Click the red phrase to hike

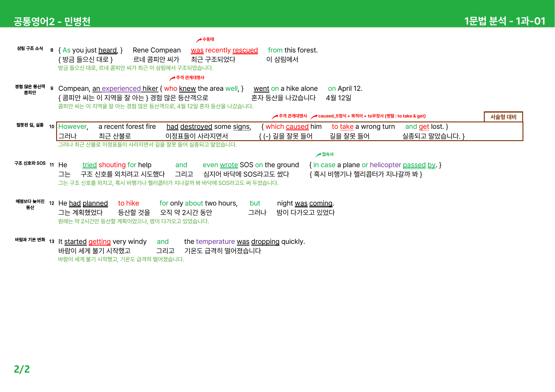click(x=129, y=203)
